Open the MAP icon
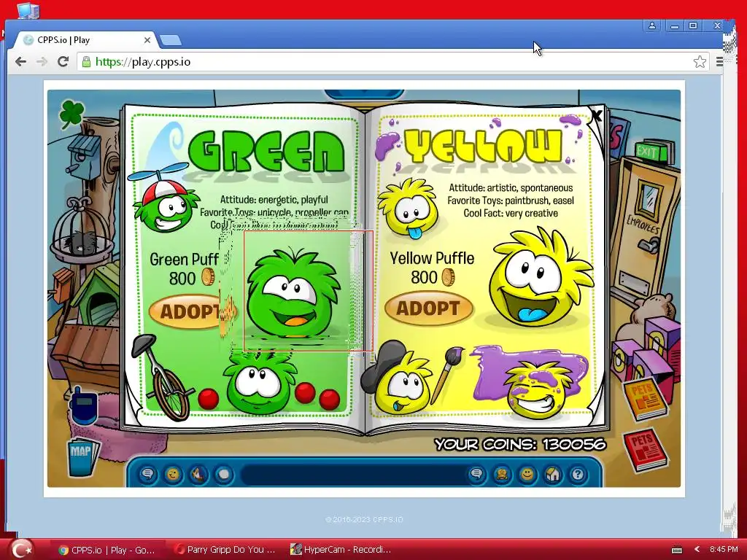This screenshot has height=560, width=747. 83,456
